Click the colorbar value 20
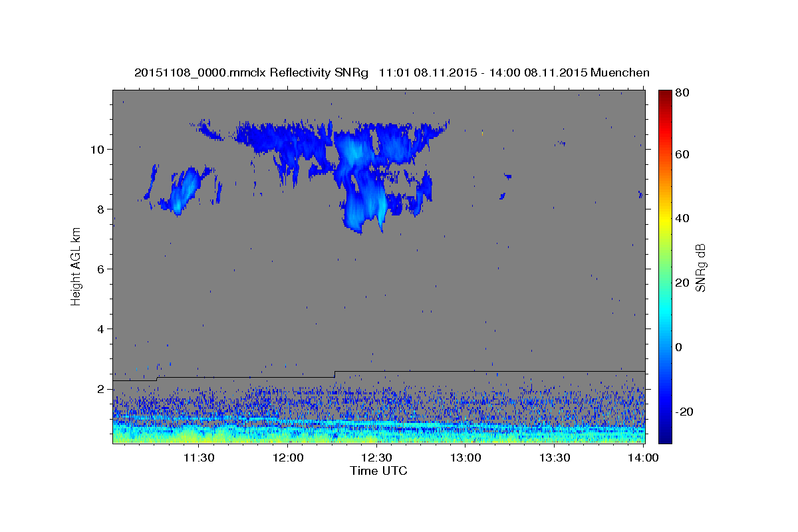798x532 pixels. (x=683, y=283)
